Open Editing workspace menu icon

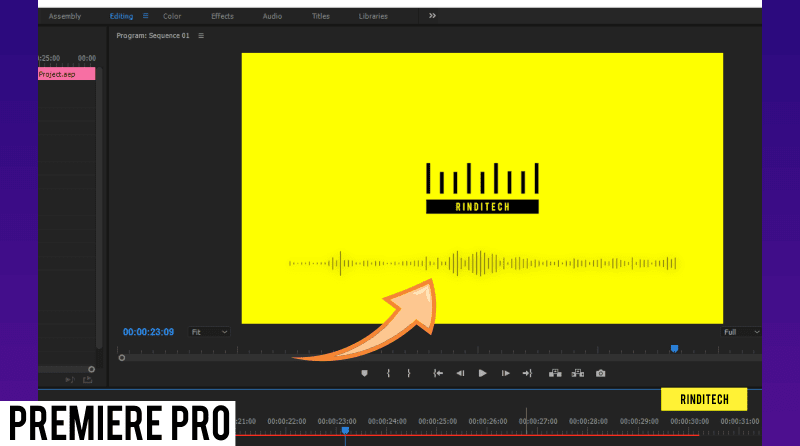(145, 16)
